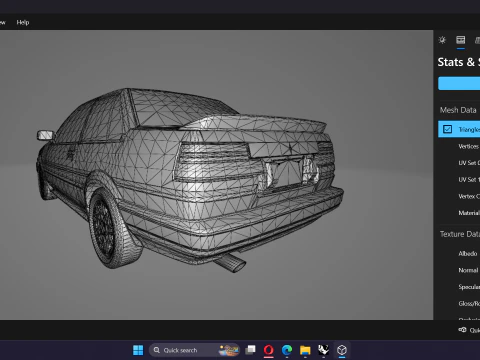The height and width of the screenshot is (360, 480).
Task: Open the Help menu
Action: pos(23,22)
